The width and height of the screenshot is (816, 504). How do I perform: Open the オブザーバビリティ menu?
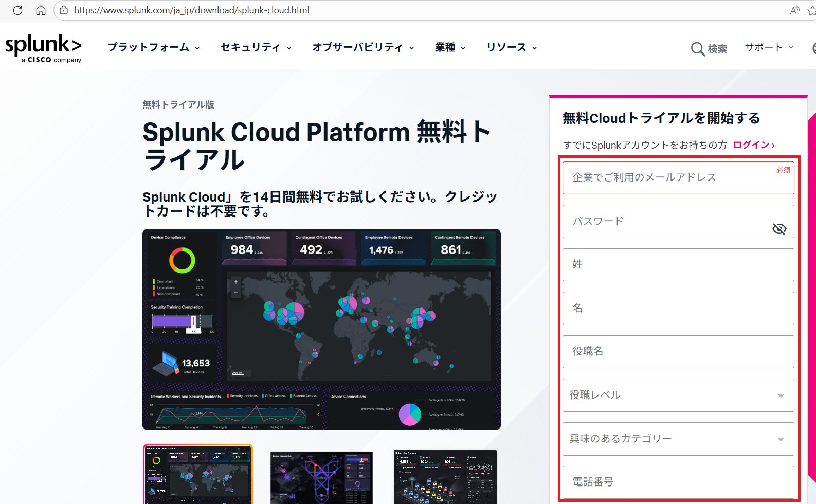tap(363, 47)
